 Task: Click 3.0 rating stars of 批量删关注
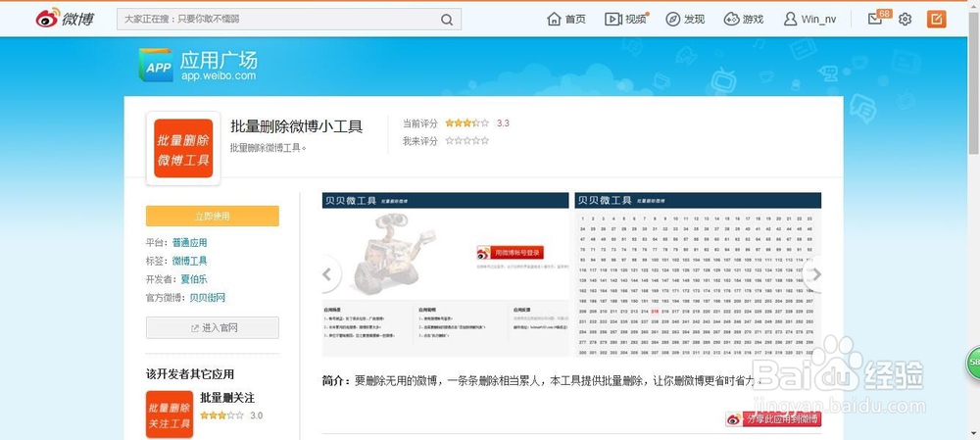[x=221, y=415]
